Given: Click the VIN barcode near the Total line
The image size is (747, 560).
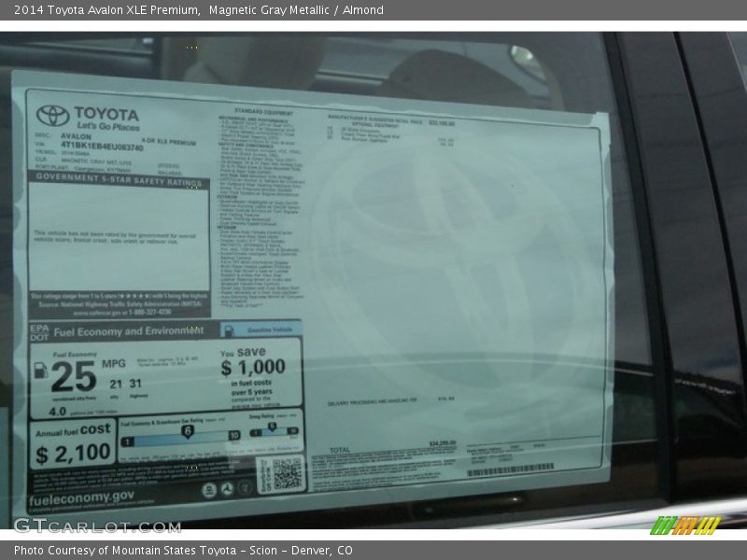Looking at the screenshot, I should coord(509,469).
